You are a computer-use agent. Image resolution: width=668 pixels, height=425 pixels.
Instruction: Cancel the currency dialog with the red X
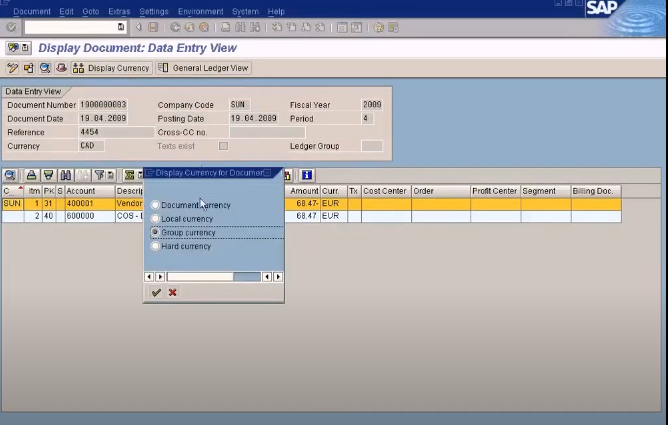[173, 292]
